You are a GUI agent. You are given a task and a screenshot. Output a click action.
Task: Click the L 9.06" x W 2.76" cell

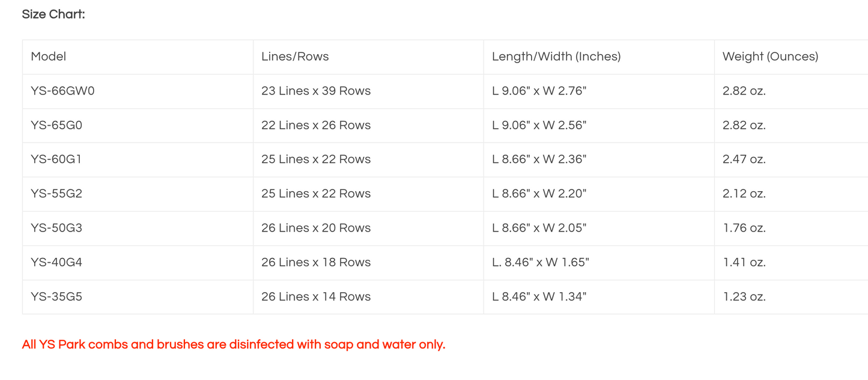(539, 91)
